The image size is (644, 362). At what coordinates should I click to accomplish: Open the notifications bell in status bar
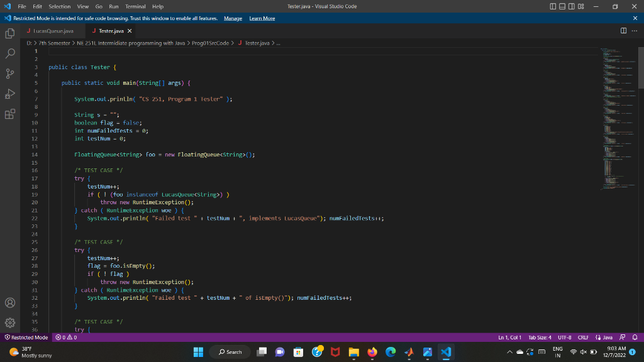[636, 337]
